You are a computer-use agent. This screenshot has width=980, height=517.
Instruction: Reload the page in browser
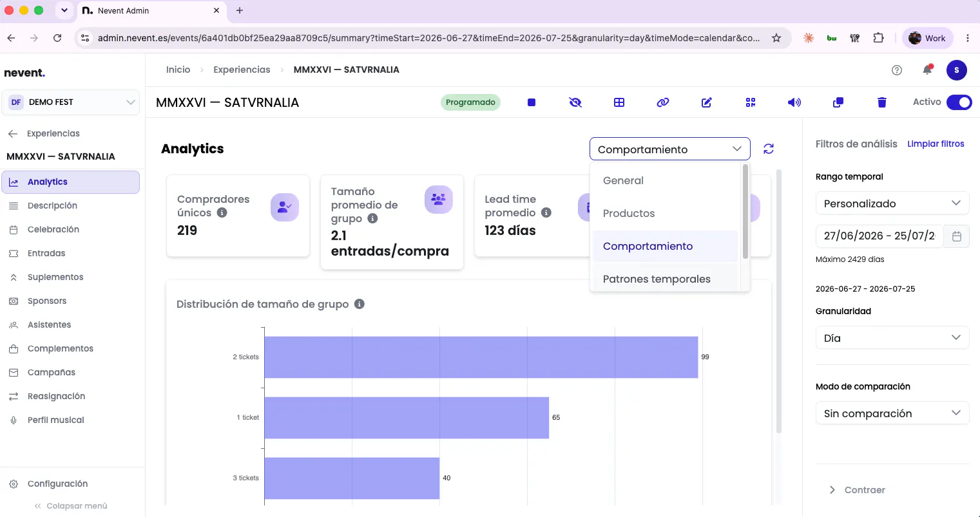pos(57,38)
